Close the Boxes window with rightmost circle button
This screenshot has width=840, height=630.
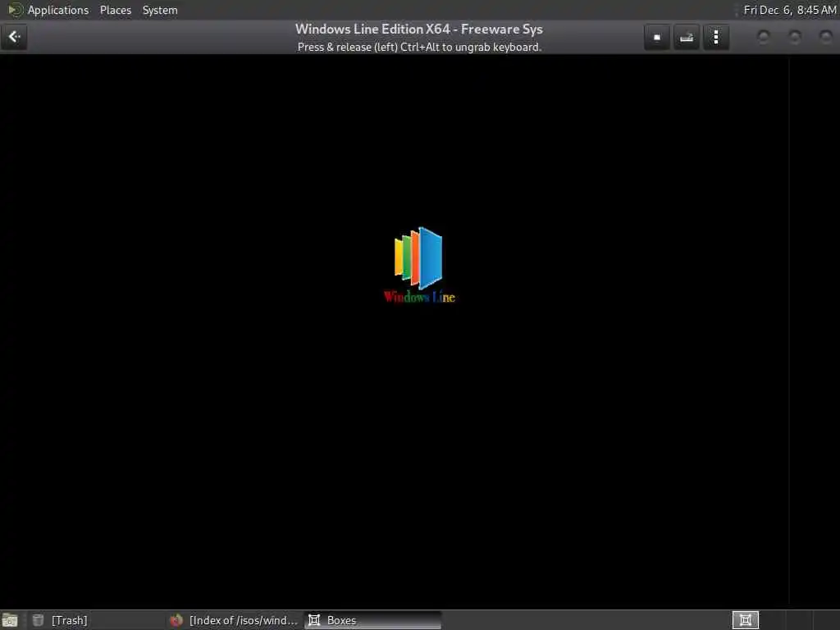825,37
